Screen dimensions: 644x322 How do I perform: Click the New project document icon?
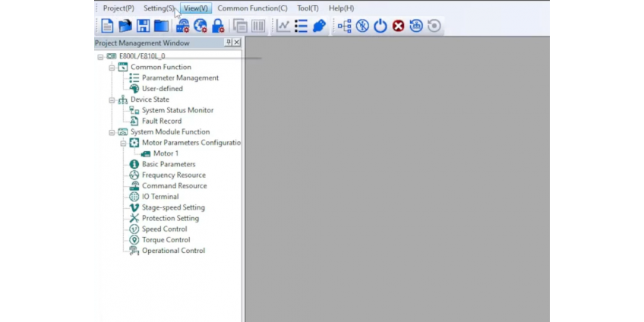click(x=107, y=26)
